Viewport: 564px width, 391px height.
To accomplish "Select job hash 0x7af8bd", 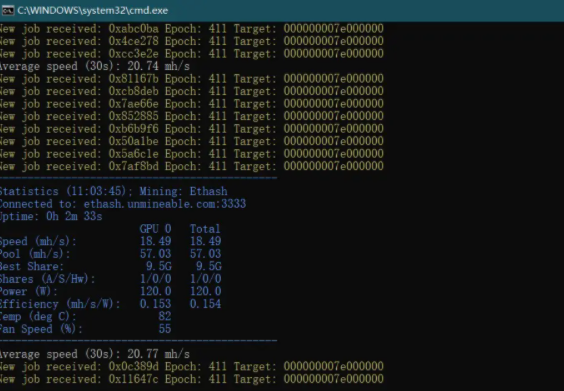I will coord(133,167).
